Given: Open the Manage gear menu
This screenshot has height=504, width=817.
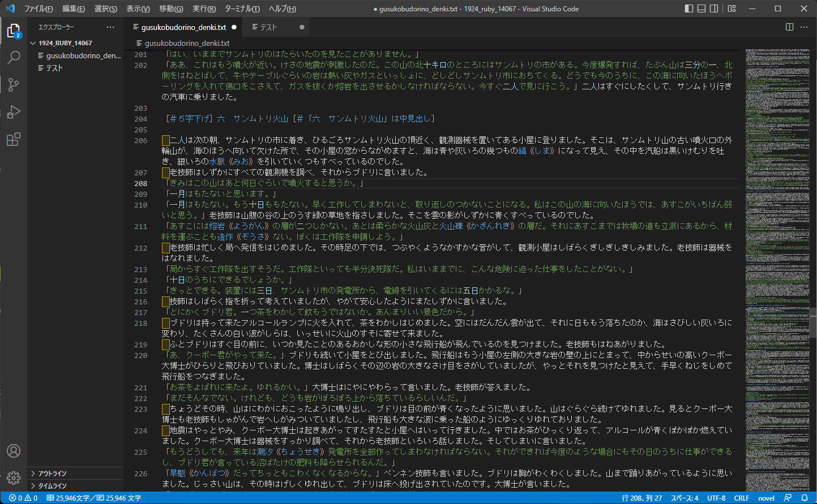Looking at the screenshot, I should (x=14, y=478).
